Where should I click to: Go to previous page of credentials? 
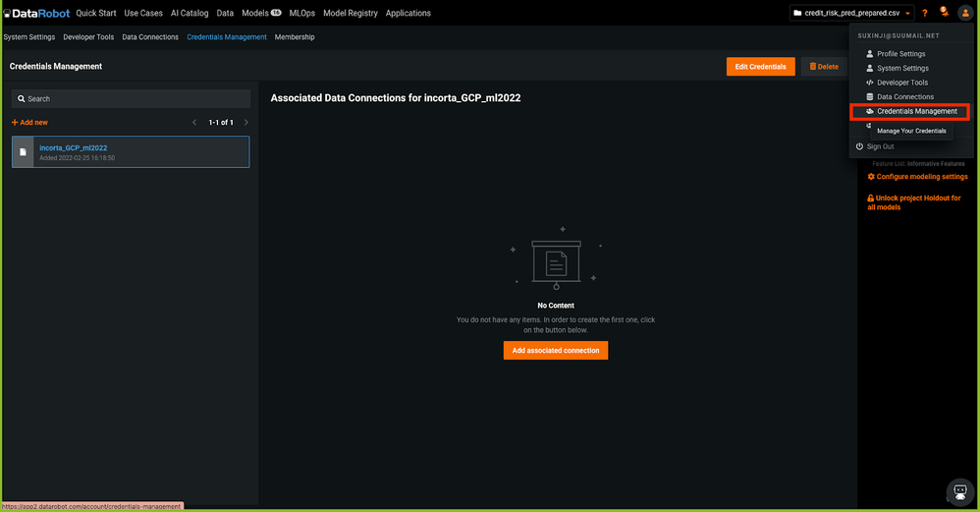pyautogui.click(x=195, y=123)
